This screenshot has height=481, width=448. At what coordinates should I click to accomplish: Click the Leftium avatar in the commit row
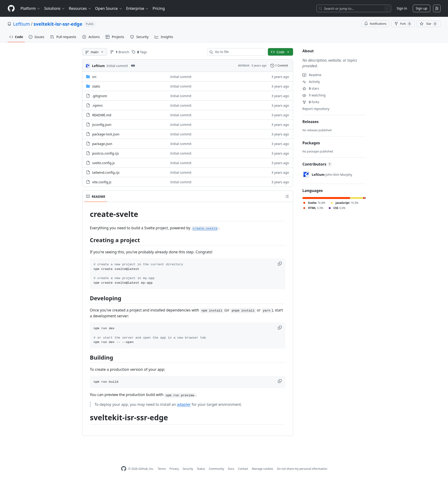click(x=88, y=66)
